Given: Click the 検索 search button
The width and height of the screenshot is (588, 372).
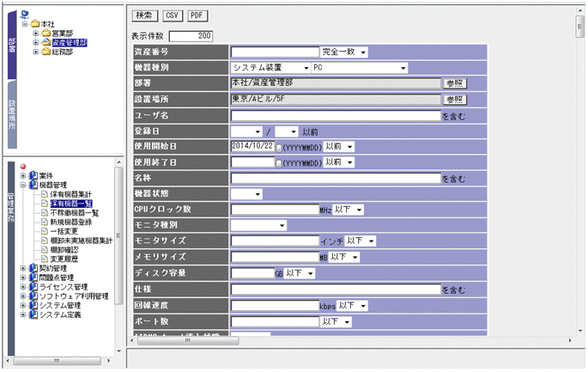Looking at the screenshot, I should [x=145, y=15].
